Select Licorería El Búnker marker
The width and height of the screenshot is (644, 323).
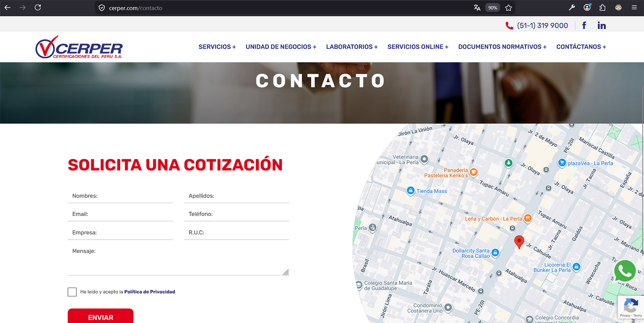pos(576,267)
